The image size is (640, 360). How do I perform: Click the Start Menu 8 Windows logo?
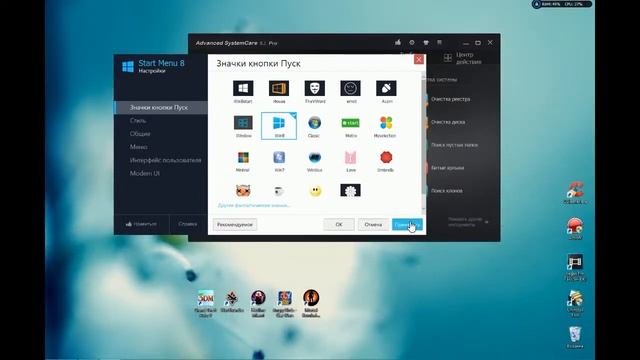tap(128, 67)
